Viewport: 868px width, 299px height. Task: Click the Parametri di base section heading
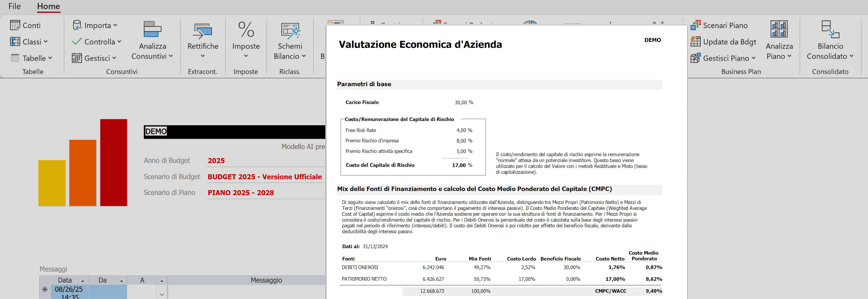pos(364,84)
